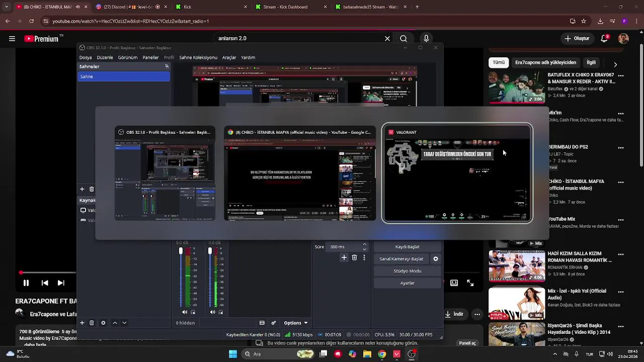Enter YouTube player fullscreen

point(470,283)
